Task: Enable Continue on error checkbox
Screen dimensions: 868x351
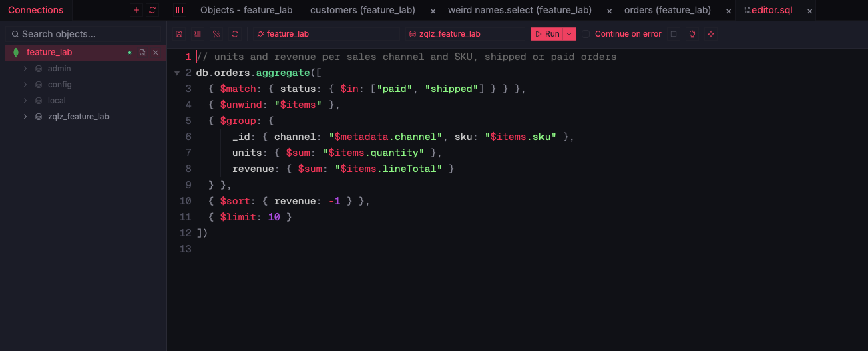Action: tap(586, 34)
